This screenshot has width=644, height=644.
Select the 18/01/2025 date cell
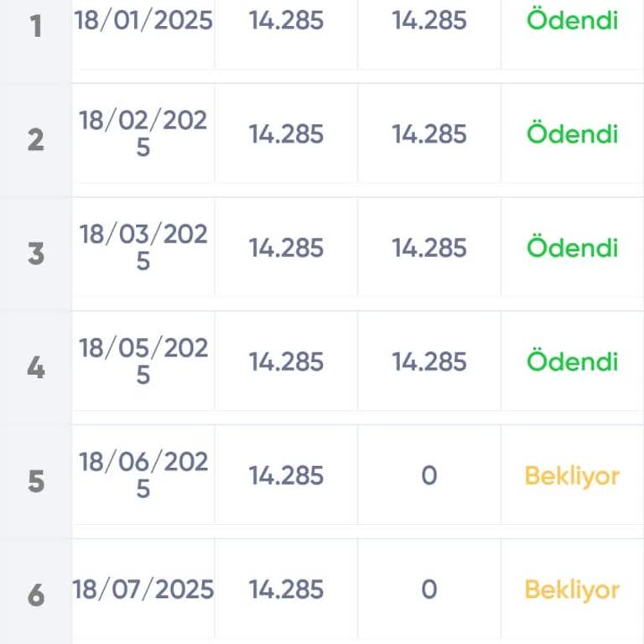(143, 20)
